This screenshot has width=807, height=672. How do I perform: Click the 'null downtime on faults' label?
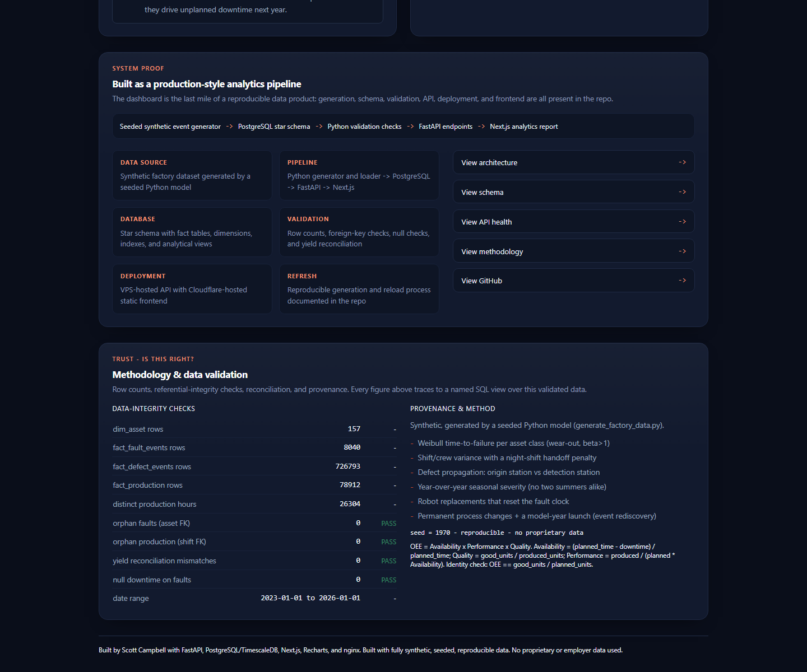(x=152, y=580)
